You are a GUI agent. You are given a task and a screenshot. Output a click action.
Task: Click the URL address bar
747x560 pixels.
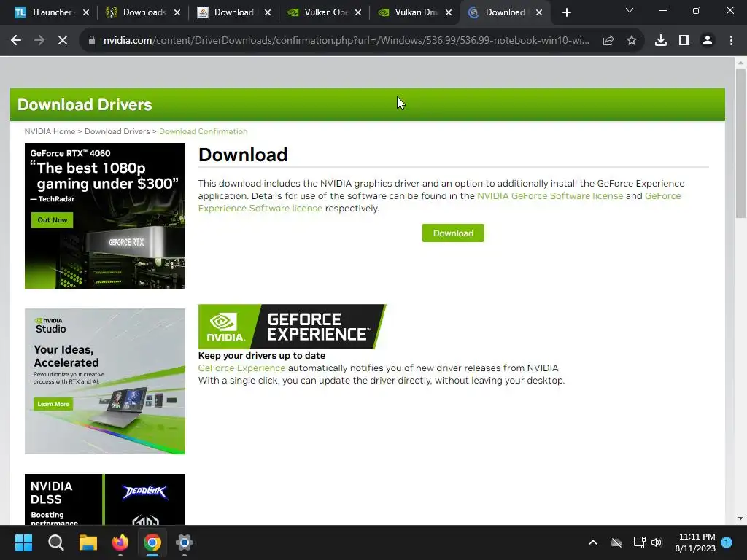(346, 41)
